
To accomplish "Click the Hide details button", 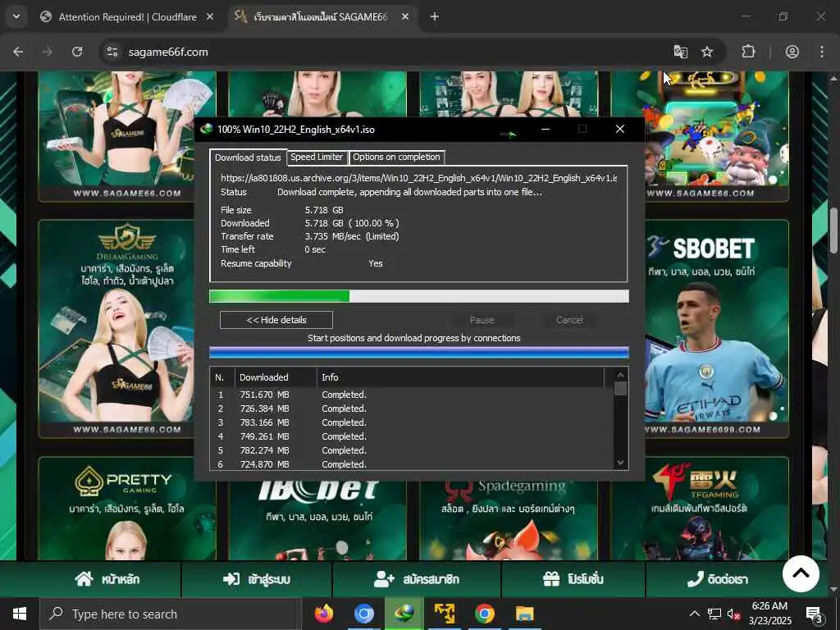I will click(276, 320).
